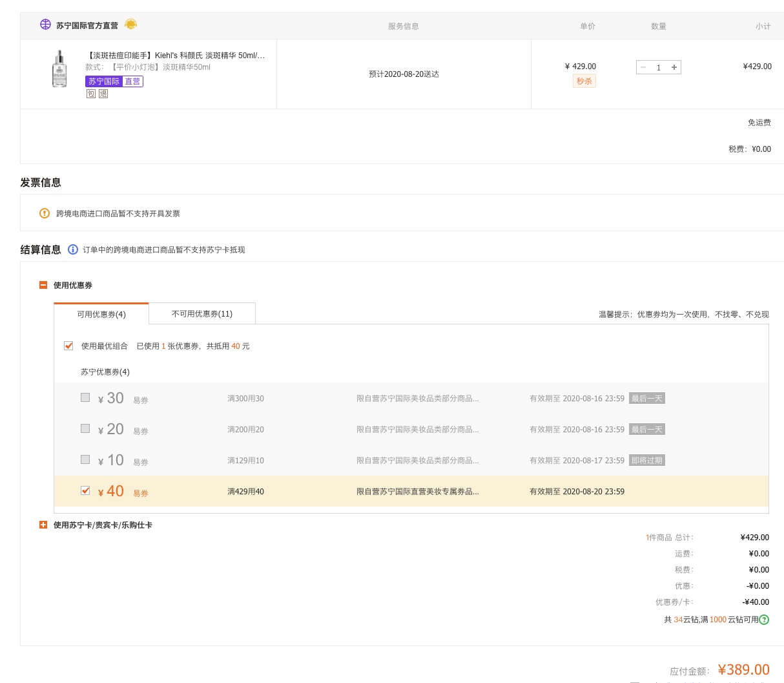Switch to 不可用优惠券(11) tab
784x683 pixels.
coord(202,313)
